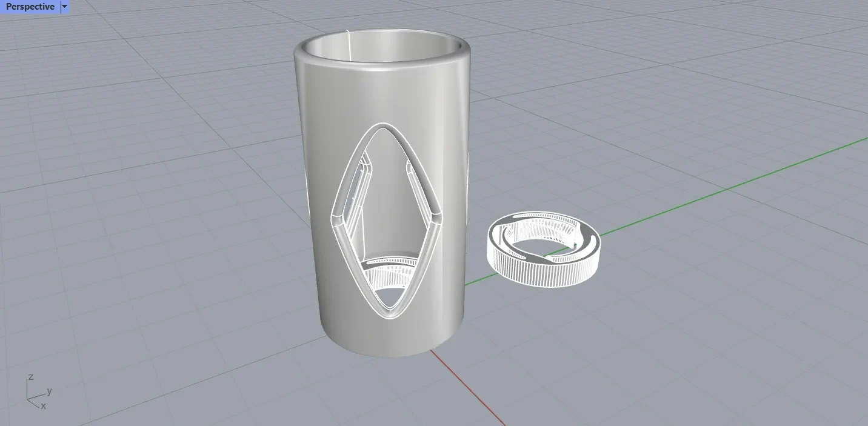
Task: Click the x label on axis icon
Action: [x=43, y=406]
